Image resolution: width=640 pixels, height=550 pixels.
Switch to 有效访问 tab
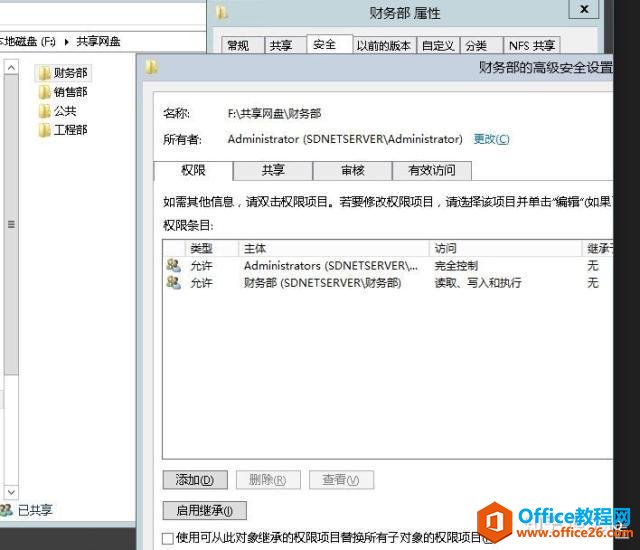[432, 171]
